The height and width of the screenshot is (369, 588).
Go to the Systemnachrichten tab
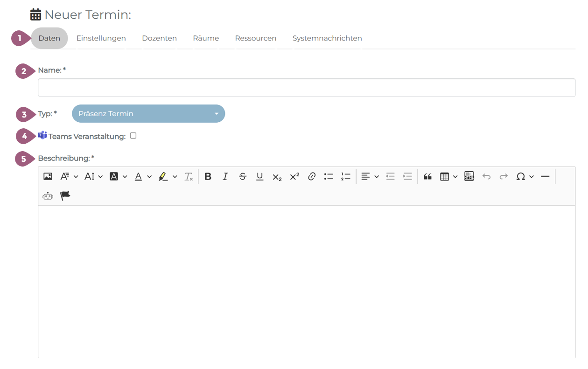[327, 38]
